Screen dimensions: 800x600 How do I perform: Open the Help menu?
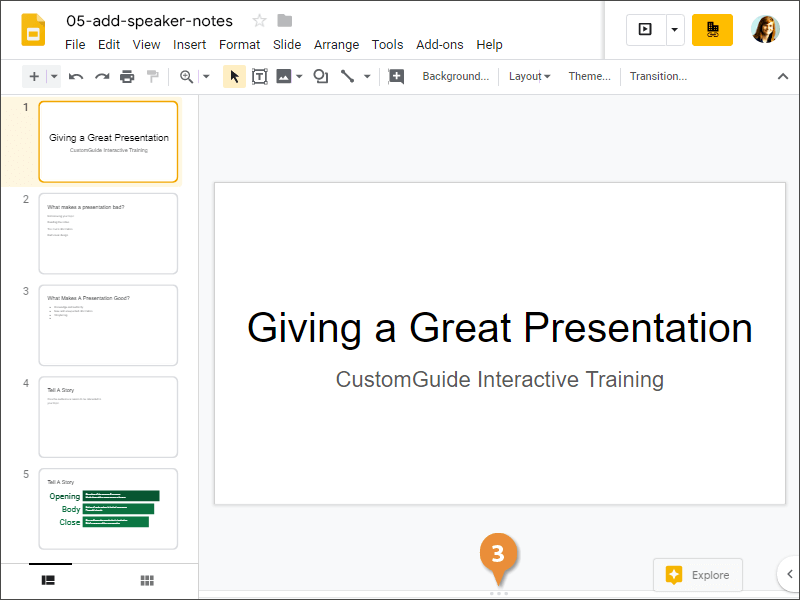pyautogui.click(x=489, y=45)
